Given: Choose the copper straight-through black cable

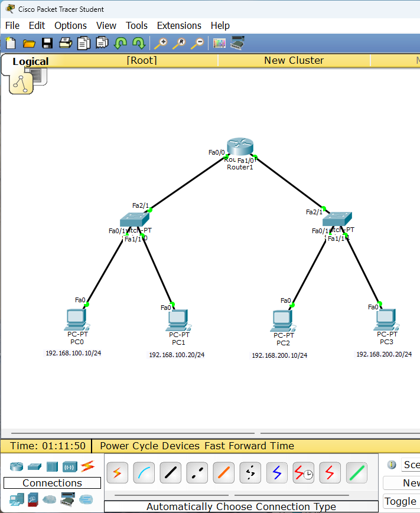Looking at the screenshot, I should click(x=170, y=473).
